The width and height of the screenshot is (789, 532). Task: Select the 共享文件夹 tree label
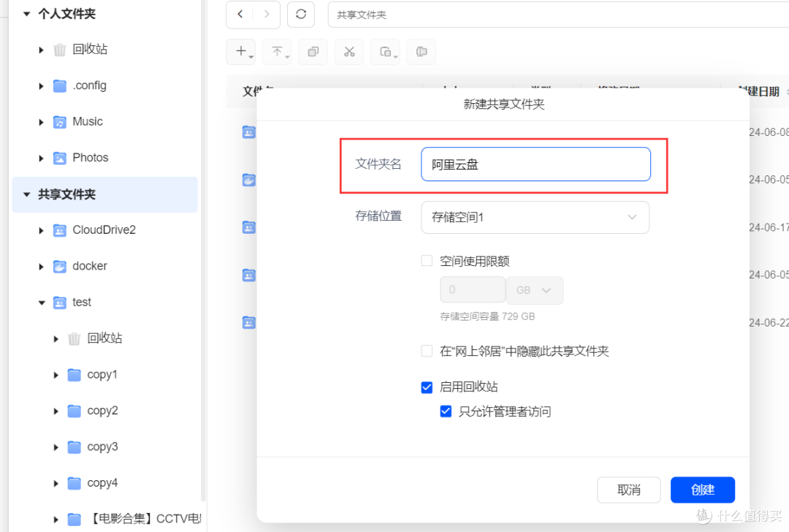(67, 194)
